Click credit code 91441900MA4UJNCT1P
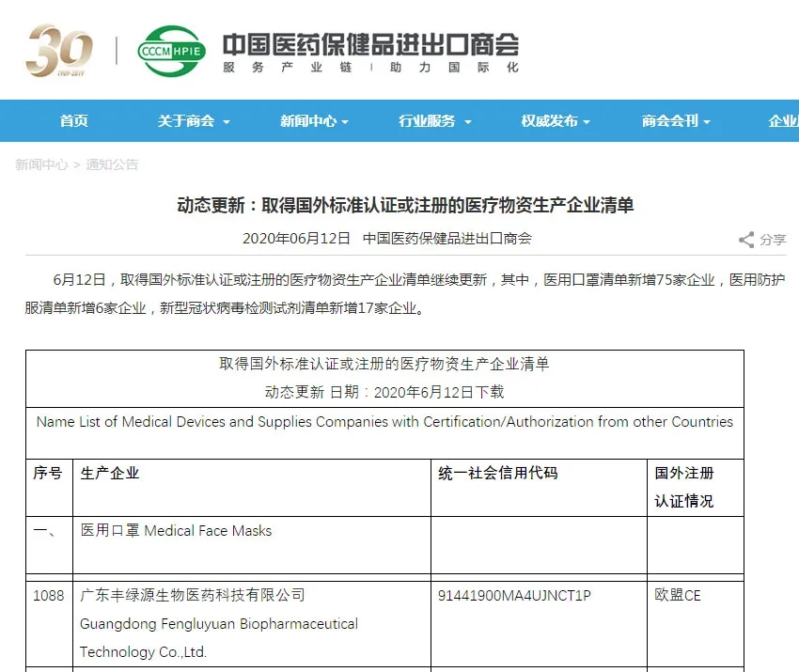Image resolution: width=799 pixels, height=672 pixels. 514,595
